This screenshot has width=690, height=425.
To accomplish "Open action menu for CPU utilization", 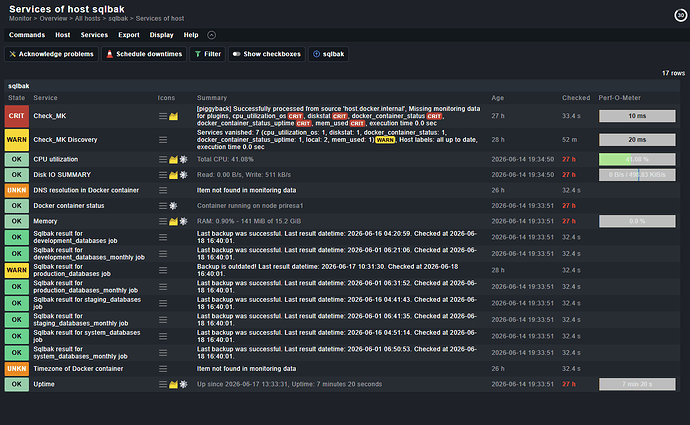I will pyautogui.click(x=163, y=159).
